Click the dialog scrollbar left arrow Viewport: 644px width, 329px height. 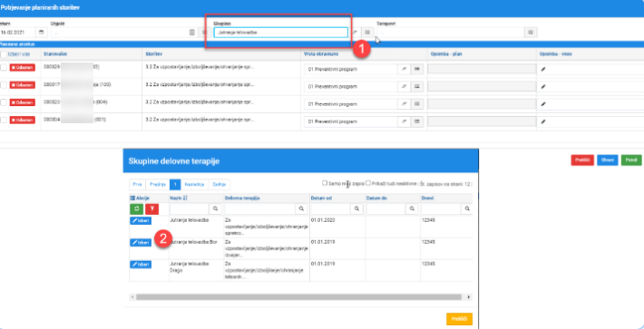point(132,296)
